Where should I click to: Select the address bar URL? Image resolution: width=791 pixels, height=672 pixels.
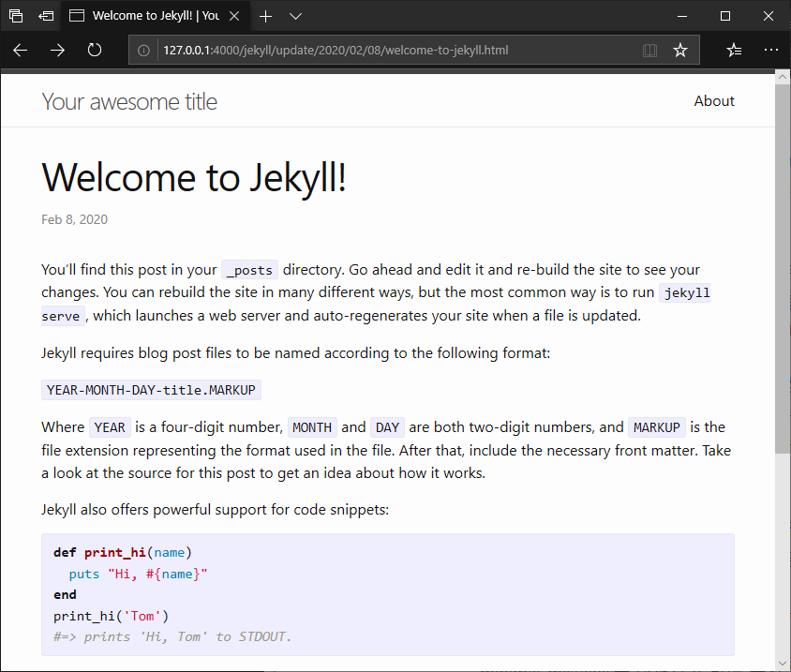pos(336,51)
